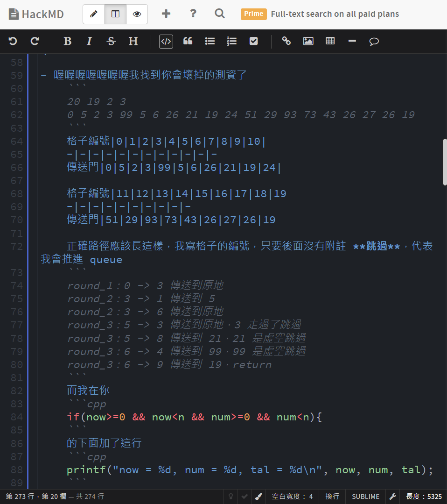Open the search magnifier icon

220,14
